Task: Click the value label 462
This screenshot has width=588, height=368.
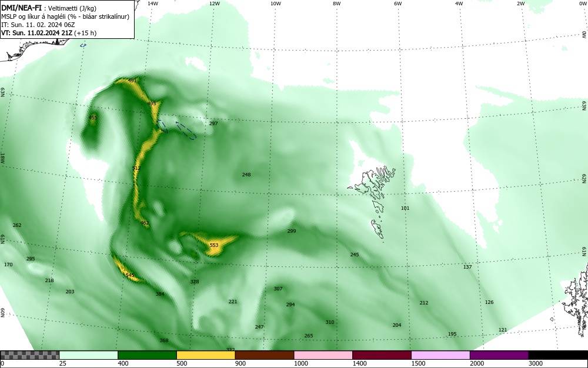Action: click(x=145, y=223)
